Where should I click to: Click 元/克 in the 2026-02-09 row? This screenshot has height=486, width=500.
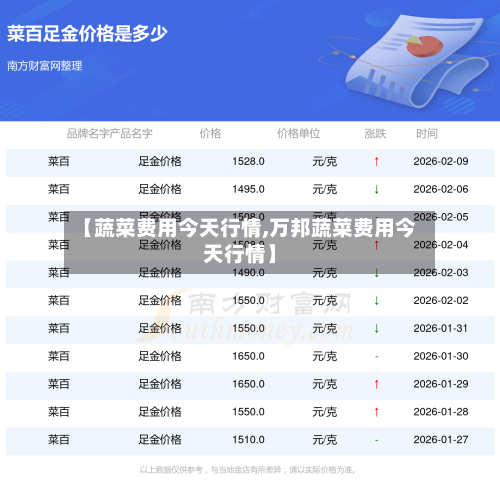325,162
